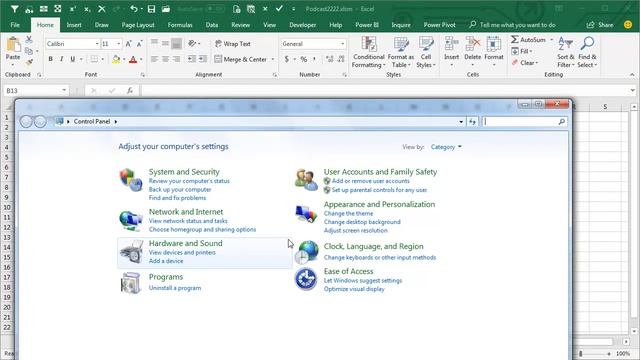Viewport: 640px width, 360px height.
Task: Click the Name Box showing B13
Action: coord(36,91)
